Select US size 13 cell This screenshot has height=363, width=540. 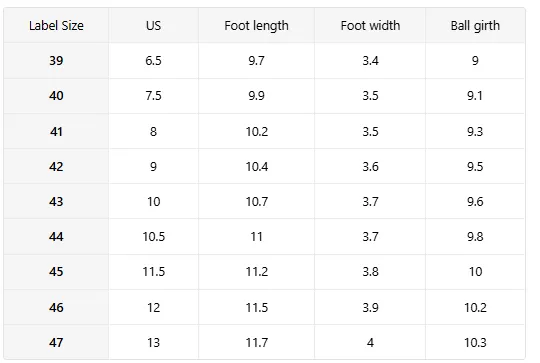pos(153,342)
